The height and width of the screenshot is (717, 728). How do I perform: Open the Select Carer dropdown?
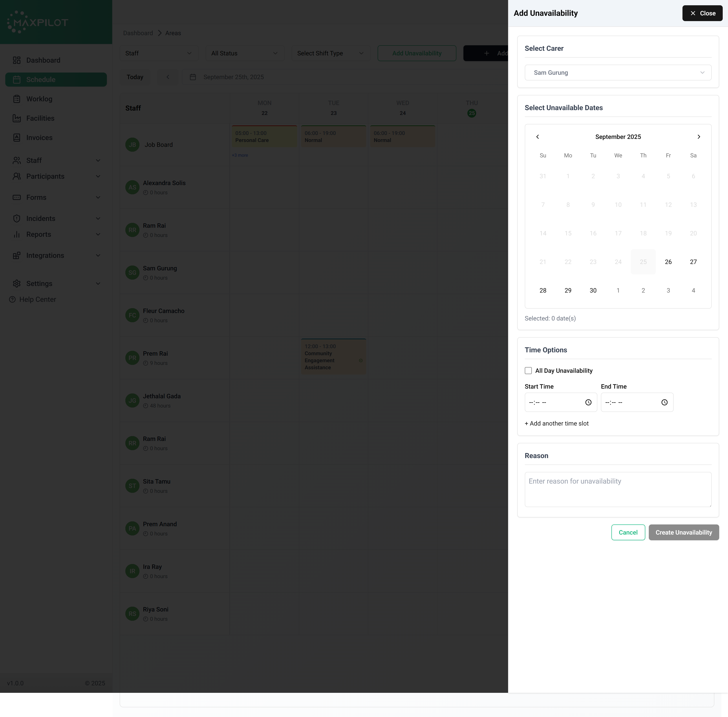618,73
